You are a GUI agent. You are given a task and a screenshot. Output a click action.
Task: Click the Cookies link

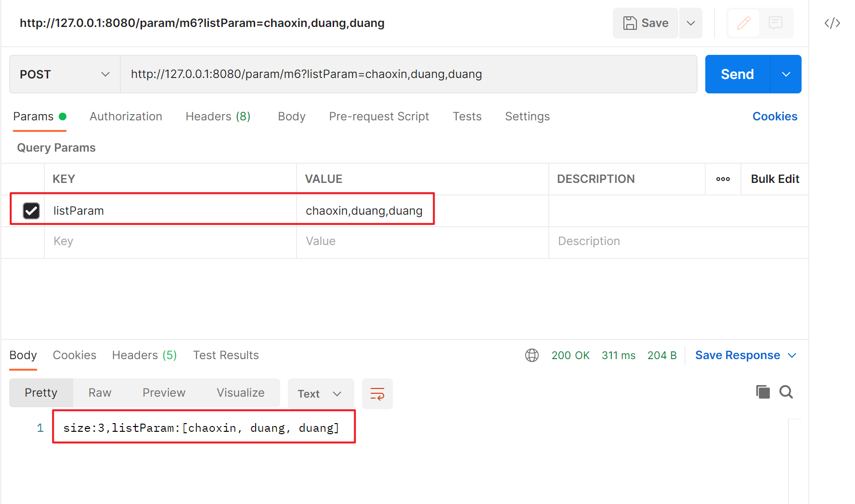(x=775, y=116)
